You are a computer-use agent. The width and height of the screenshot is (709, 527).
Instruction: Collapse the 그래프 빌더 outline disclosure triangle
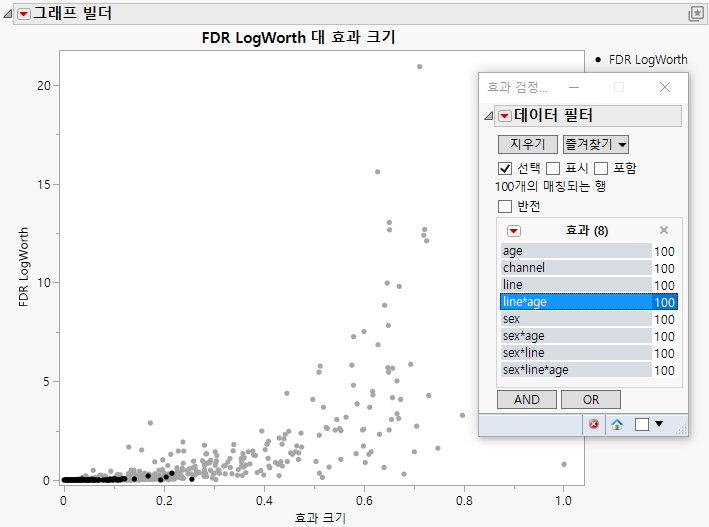coord(7,14)
